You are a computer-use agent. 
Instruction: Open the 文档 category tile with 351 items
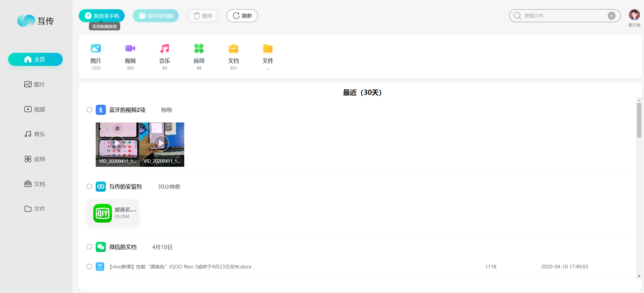tap(233, 57)
